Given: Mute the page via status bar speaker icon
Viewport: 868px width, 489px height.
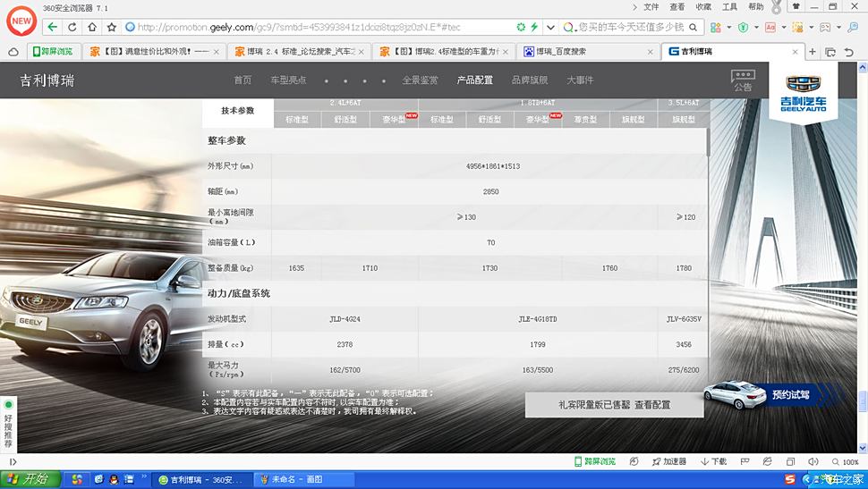Looking at the screenshot, I should (813, 461).
